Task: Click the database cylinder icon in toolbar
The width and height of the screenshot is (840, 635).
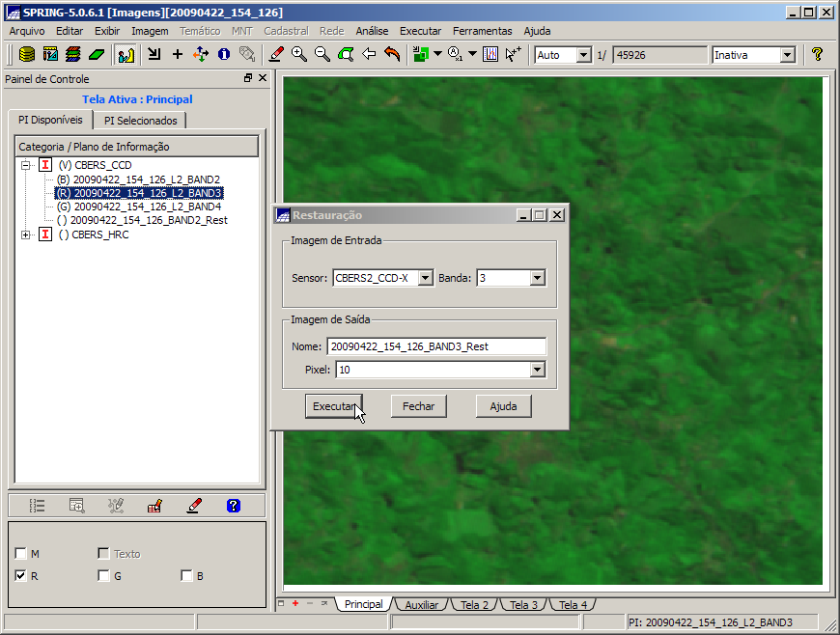Action: pos(27,55)
